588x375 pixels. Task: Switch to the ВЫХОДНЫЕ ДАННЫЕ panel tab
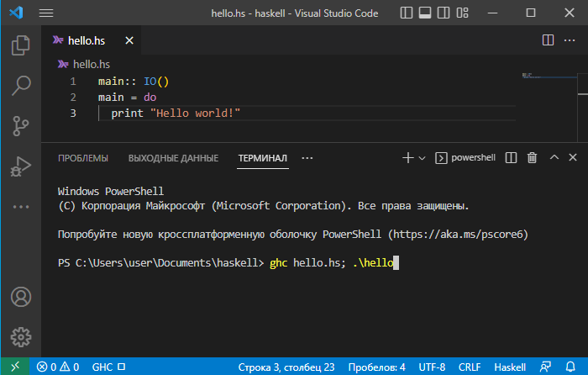tap(173, 158)
